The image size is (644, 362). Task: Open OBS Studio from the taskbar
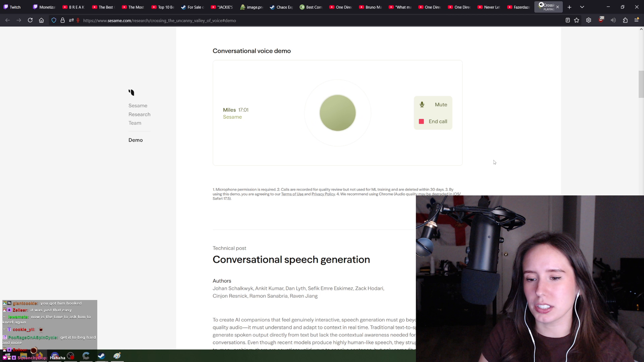point(70,356)
